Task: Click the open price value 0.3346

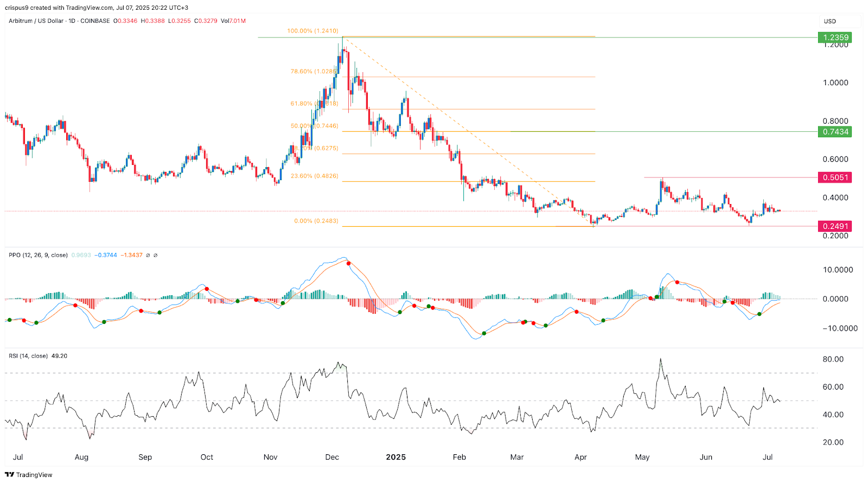Action: click(x=127, y=21)
